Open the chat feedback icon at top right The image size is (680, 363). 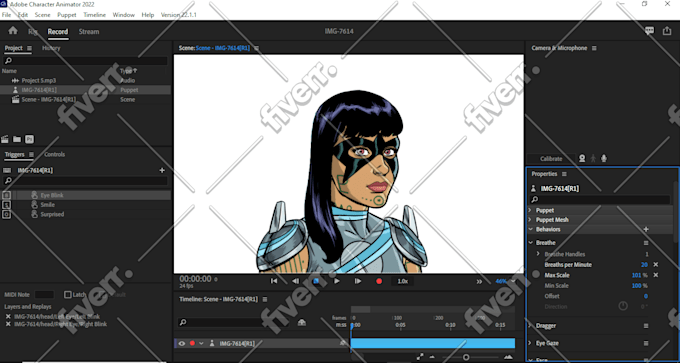click(x=649, y=31)
